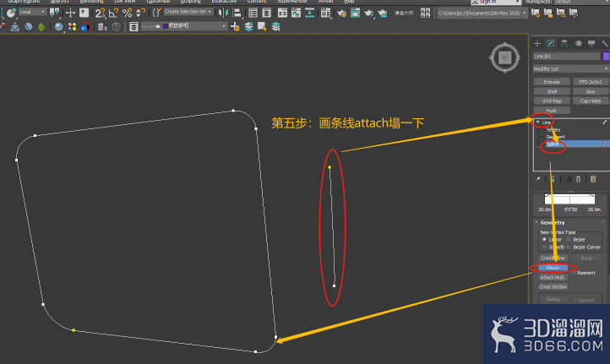Open the Rendered Frame Window icon
Image resolution: width=610 pixels, height=364 pixels.
coord(355,14)
